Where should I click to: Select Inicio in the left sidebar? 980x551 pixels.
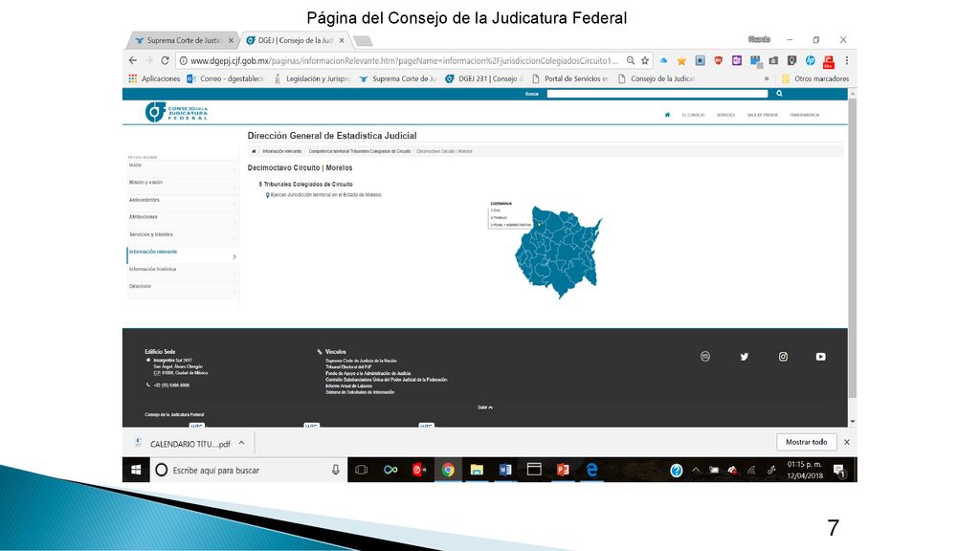coord(183,166)
